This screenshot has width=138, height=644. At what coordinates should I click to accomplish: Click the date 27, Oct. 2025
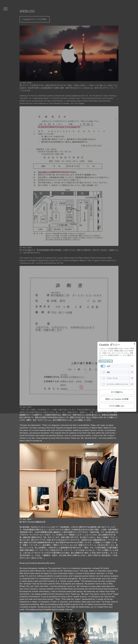point(26,519)
